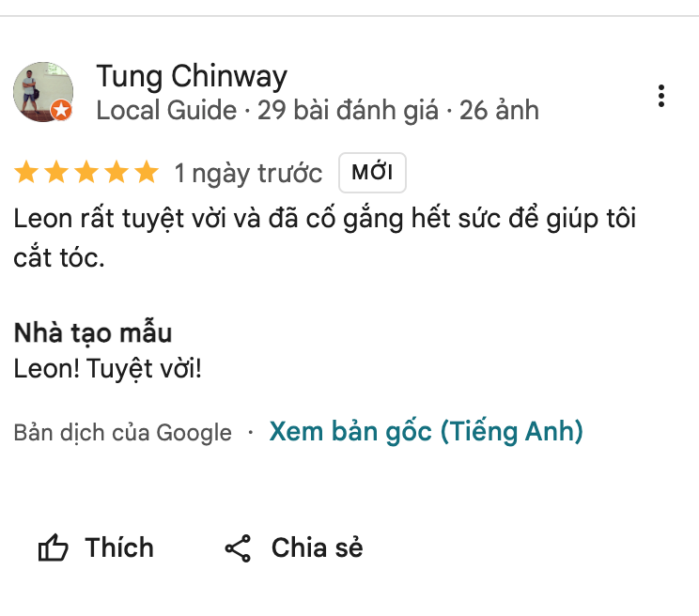
Task: Click the thumbs-up icon
Action: click(x=53, y=548)
